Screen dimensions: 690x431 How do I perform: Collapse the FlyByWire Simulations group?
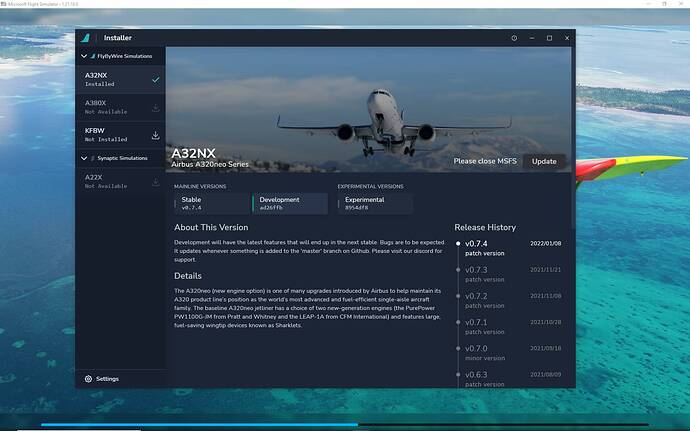click(x=82, y=56)
